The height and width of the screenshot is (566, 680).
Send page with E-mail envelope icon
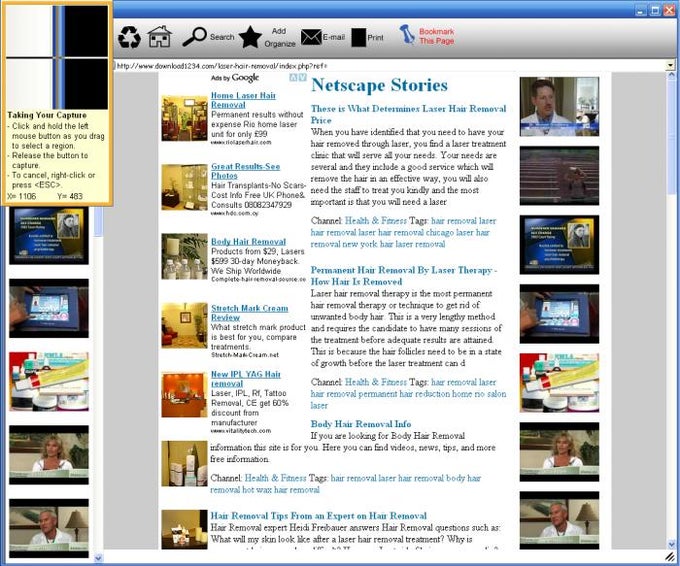[x=311, y=37]
